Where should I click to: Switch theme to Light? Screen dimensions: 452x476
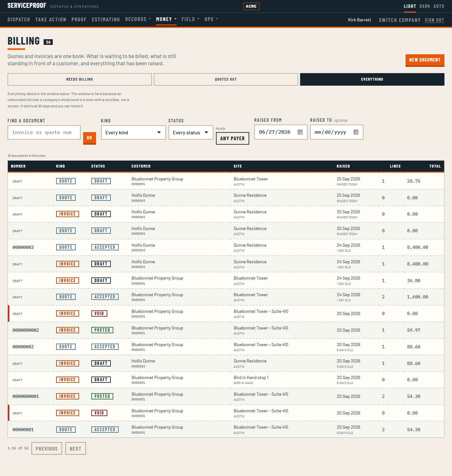pos(410,6)
